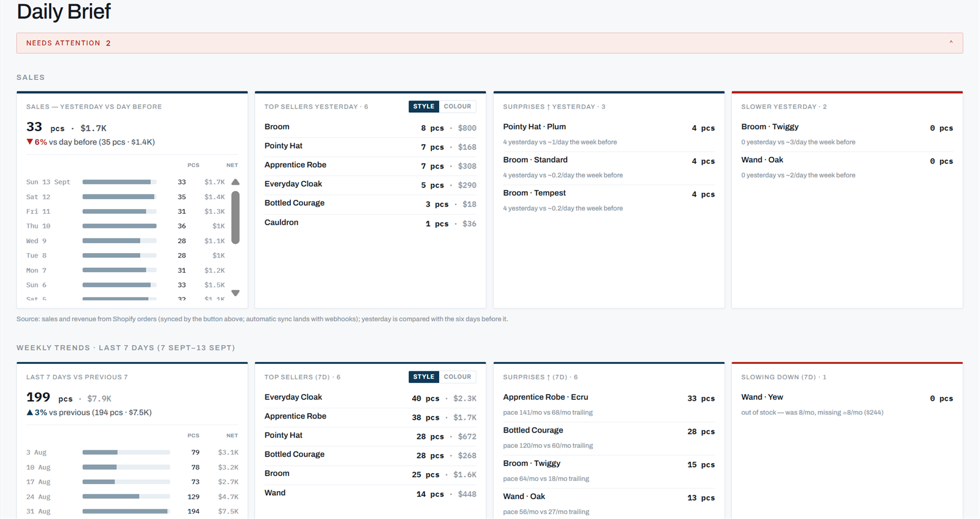980x519 pixels.
Task: Click the Sat 12 sales row
Action: (126, 197)
